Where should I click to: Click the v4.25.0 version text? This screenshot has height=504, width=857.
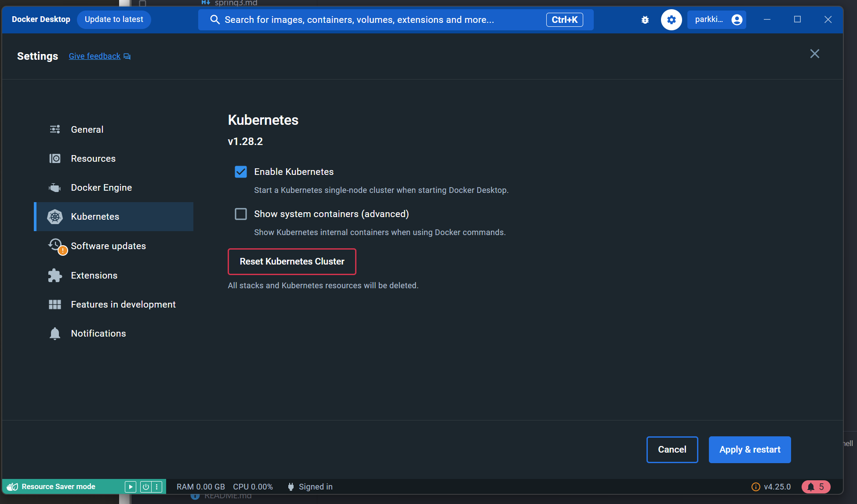pos(777,487)
